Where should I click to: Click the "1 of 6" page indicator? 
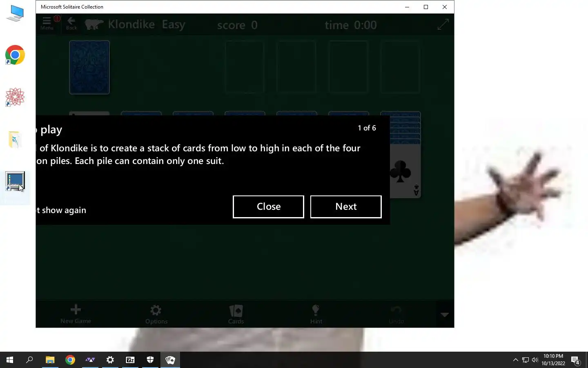coord(367,128)
